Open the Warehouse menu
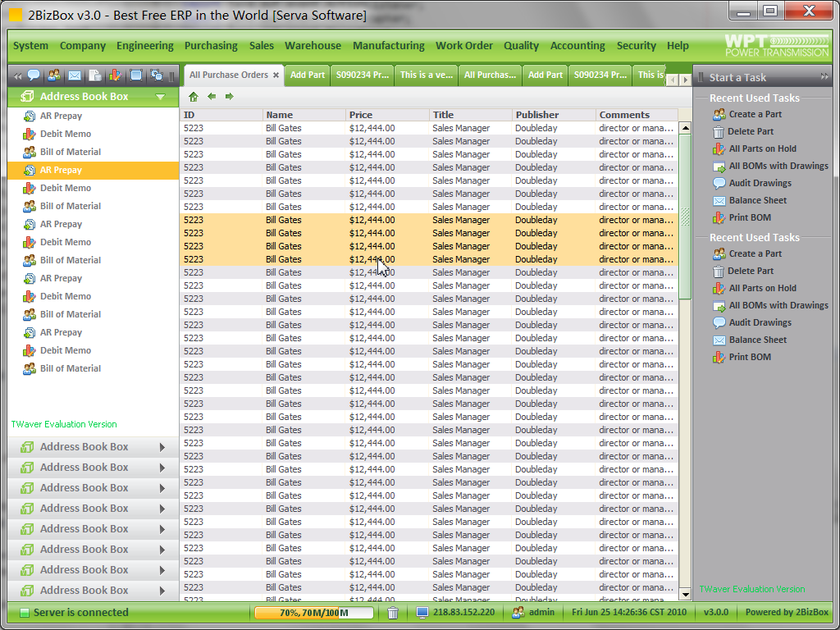840x630 pixels. coord(313,46)
